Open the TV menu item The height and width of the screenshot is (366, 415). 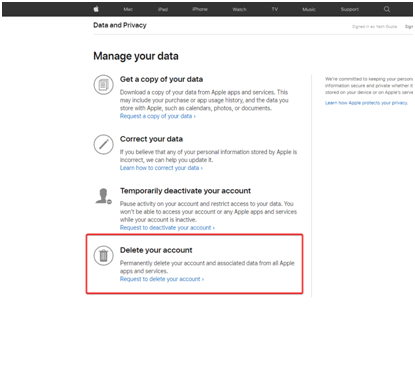click(275, 9)
